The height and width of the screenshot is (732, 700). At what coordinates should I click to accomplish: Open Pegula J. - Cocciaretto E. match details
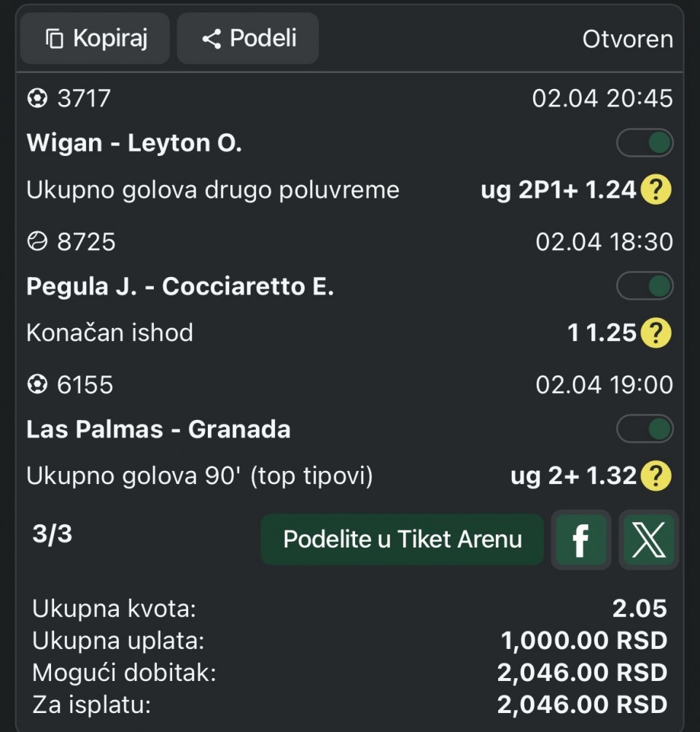180,287
